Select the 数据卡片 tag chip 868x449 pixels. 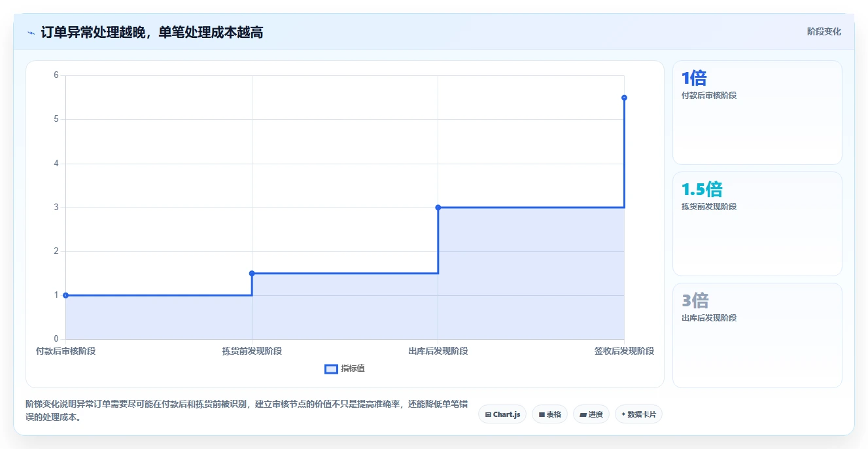(638, 414)
